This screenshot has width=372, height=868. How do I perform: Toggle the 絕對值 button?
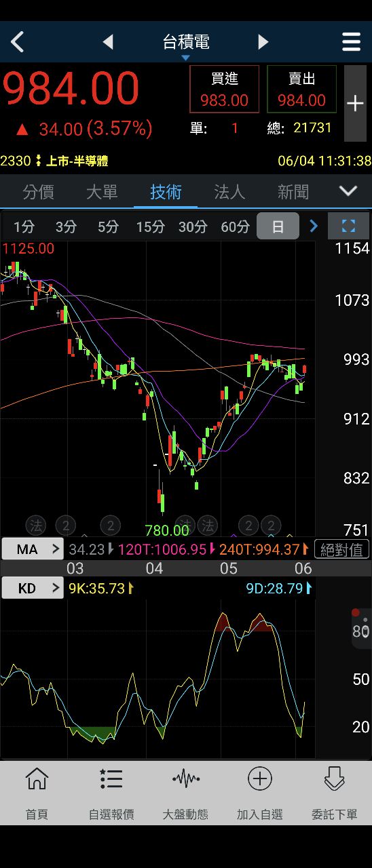(x=342, y=549)
